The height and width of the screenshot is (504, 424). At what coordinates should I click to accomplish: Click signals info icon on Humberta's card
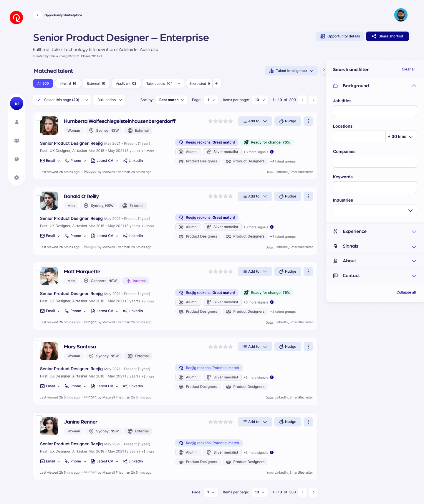[272, 152]
